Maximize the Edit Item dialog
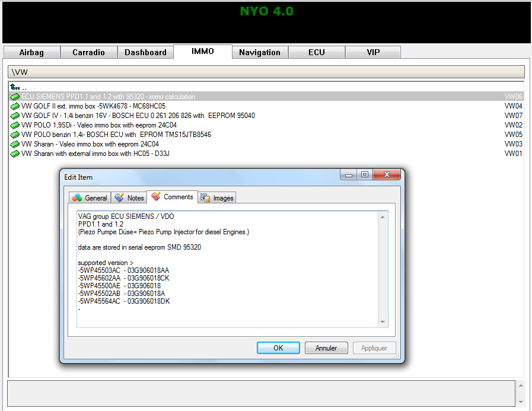The width and height of the screenshot is (532, 411). [x=365, y=175]
